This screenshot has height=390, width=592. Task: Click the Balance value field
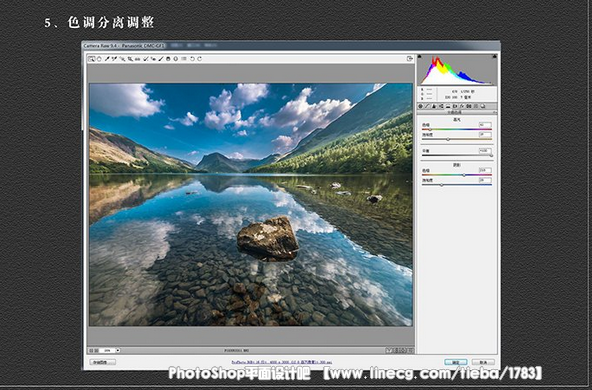click(486, 151)
